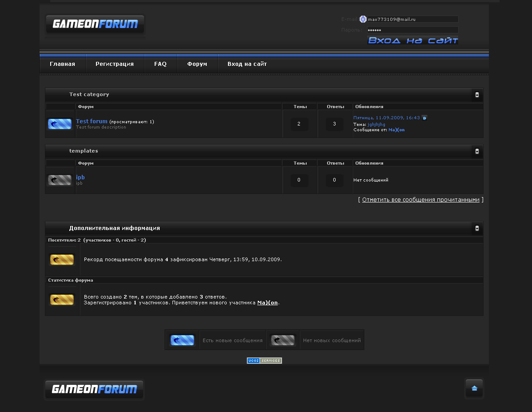Open the Главная menu item
532x412 pixels.
tap(62, 64)
